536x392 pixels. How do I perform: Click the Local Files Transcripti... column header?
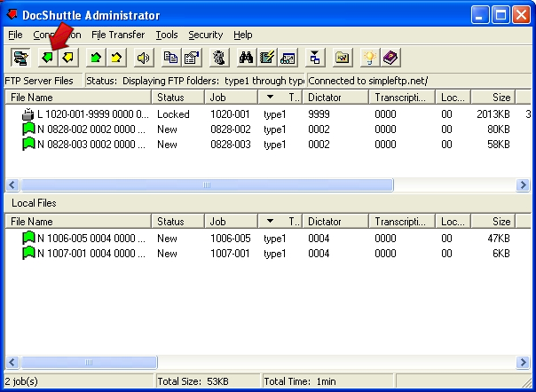402,222
